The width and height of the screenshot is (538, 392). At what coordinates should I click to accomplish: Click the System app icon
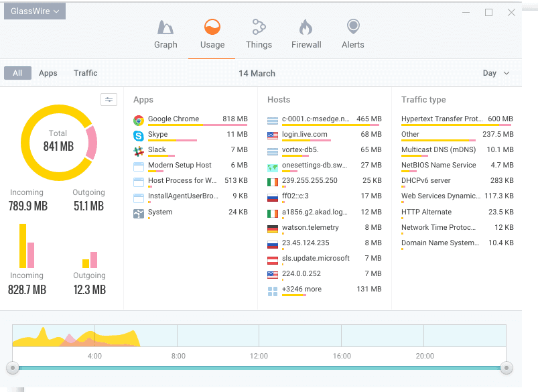(x=139, y=214)
